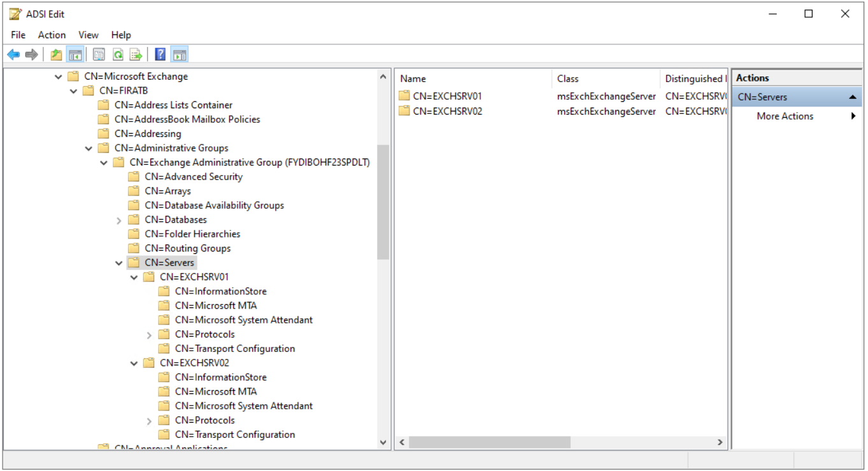
Task: Click folder icon beside CN=Routing Groups
Action: click(134, 248)
